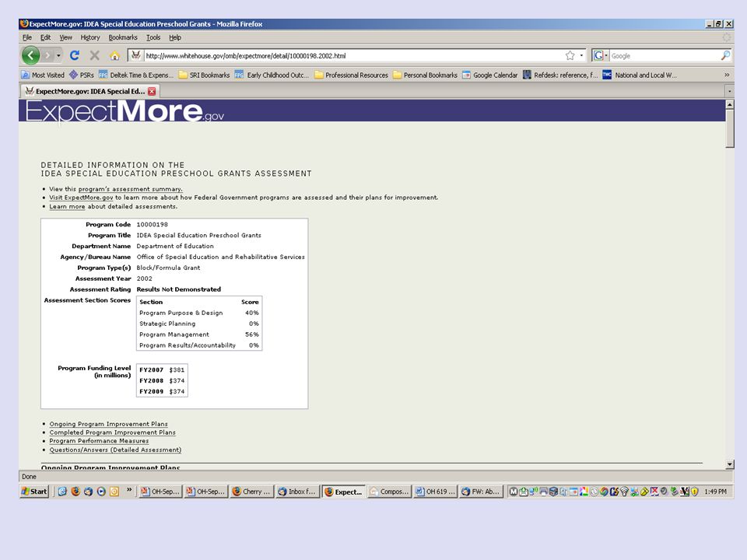Jump to Ongoing Program Improvement Plans link
Image resolution: width=747 pixels, height=560 pixels.
coord(109,424)
